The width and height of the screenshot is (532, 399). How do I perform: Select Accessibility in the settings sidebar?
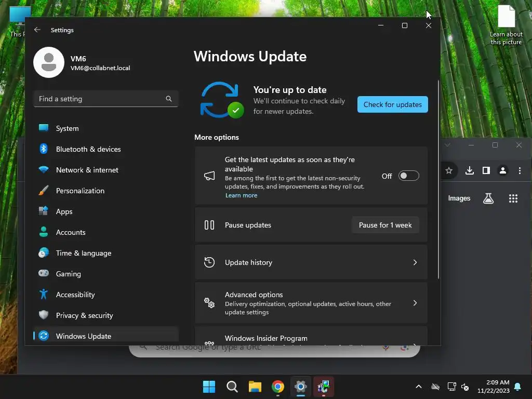(106, 295)
